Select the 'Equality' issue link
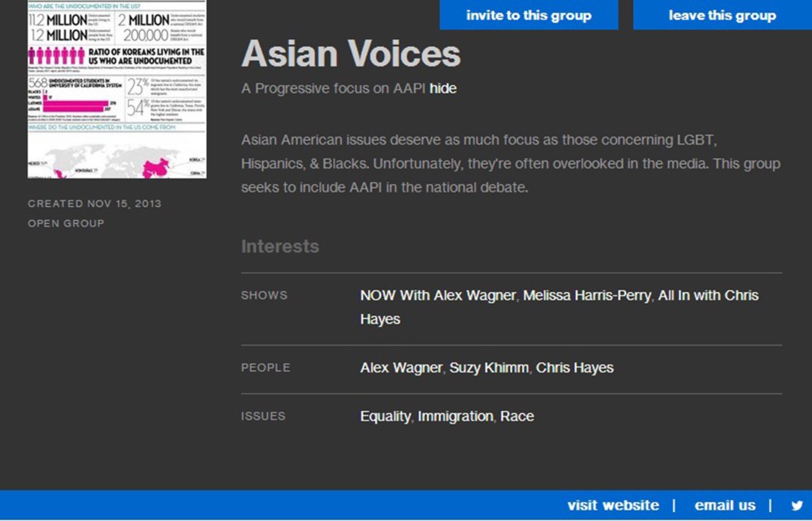The image size is (812, 521). pos(385,416)
